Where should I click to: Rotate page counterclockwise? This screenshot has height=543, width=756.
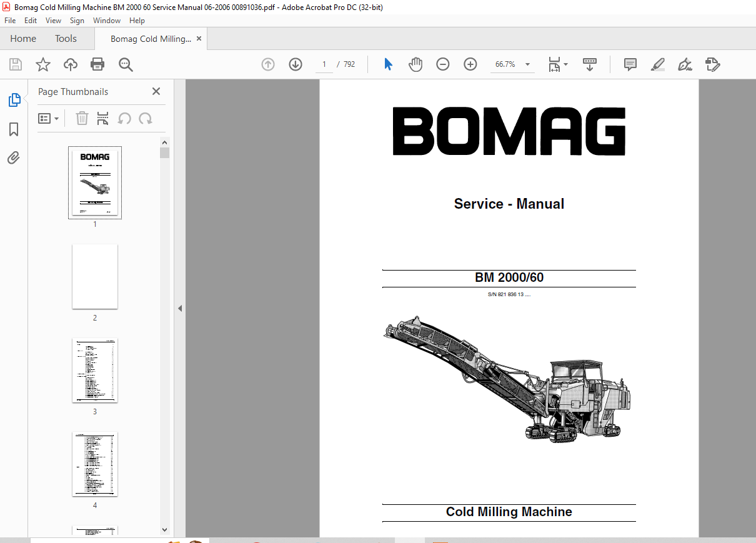124,118
